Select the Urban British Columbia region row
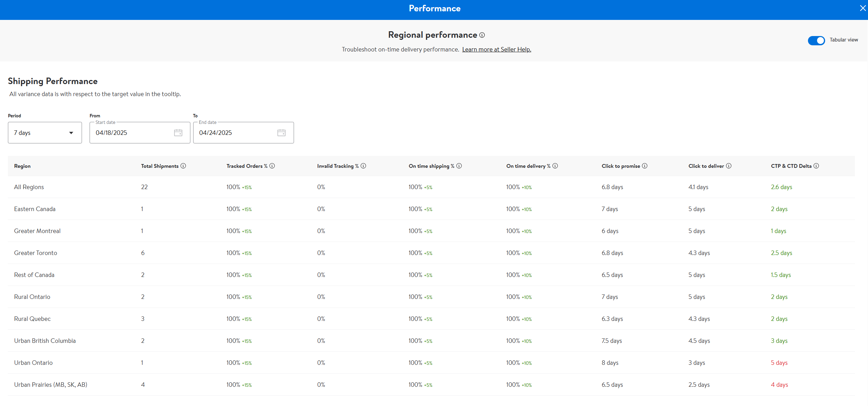Viewport: 868px width, 406px height. pyautogui.click(x=45, y=341)
